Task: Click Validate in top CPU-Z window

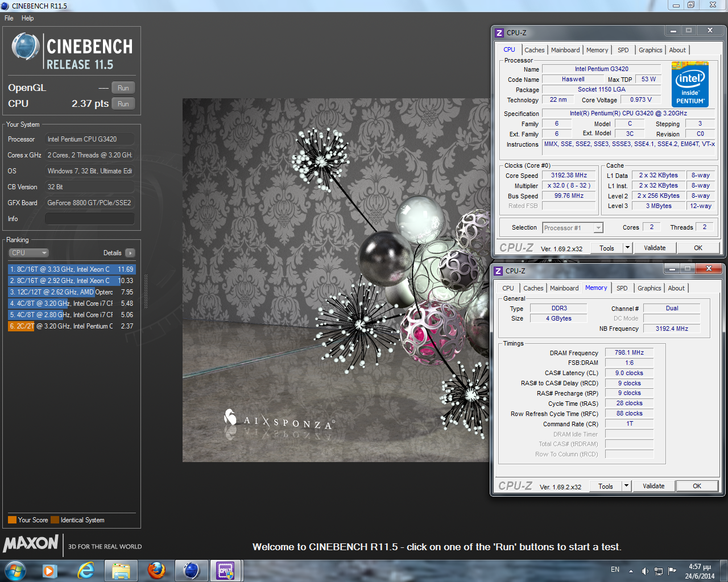Action: [x=655, y=248]
